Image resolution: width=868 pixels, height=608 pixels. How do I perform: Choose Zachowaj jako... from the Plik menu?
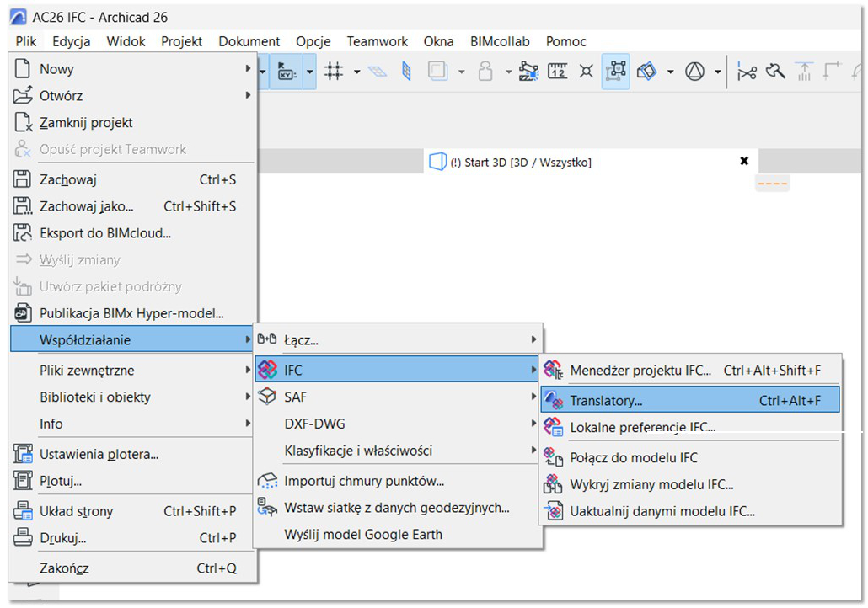[133, 206]
